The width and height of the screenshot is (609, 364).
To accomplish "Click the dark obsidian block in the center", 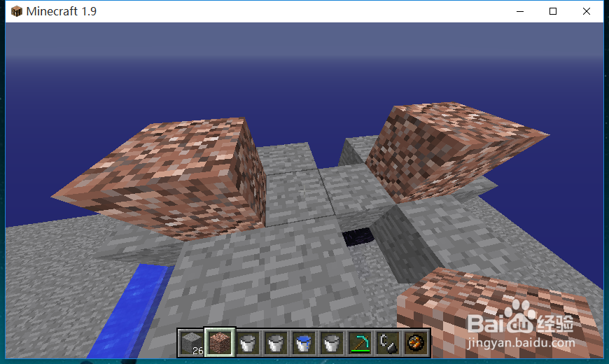I will coord(358,237).
